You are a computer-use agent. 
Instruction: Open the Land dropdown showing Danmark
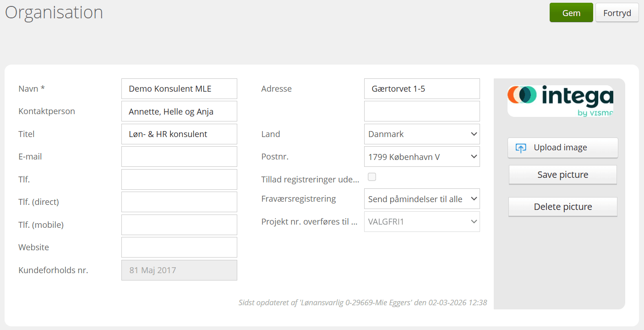coord(422,134)
